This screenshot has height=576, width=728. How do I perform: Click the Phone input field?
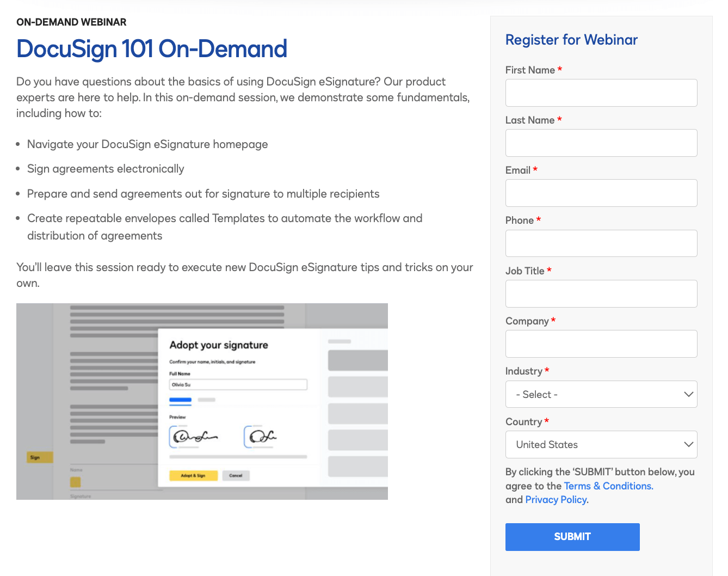point(601,243)
